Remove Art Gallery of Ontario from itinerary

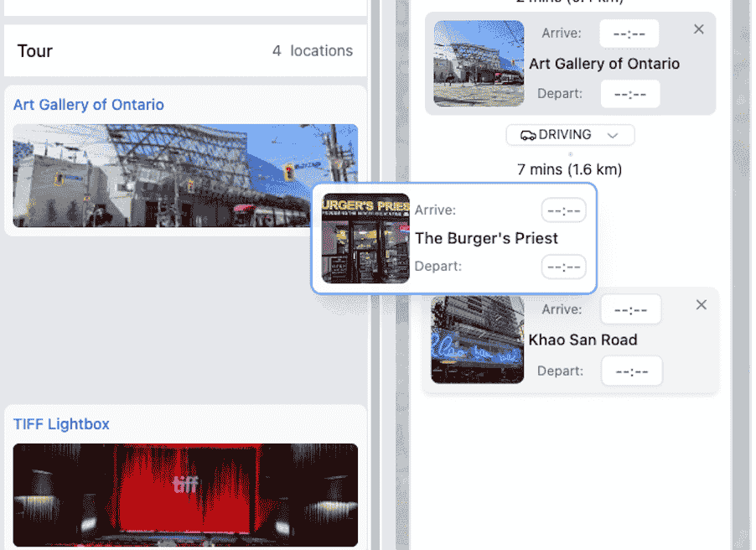click(699, 29)
